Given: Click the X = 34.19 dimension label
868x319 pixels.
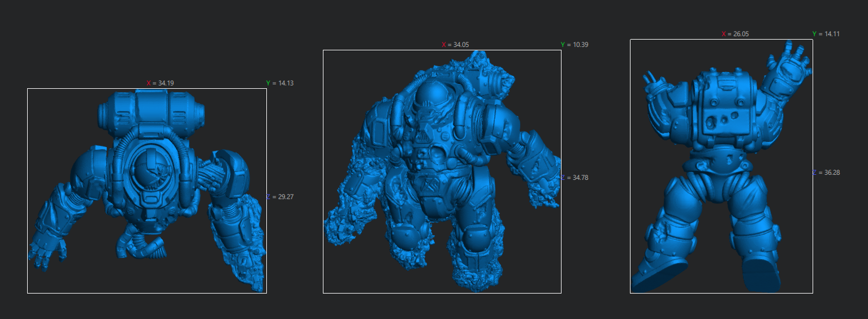Looking at the screenshot, I should pyautogui.click(x=161, y=83).
